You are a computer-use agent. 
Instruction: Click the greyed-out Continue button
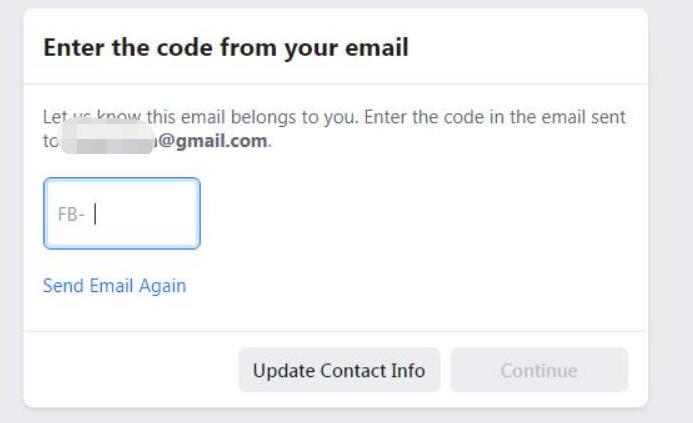539,370
